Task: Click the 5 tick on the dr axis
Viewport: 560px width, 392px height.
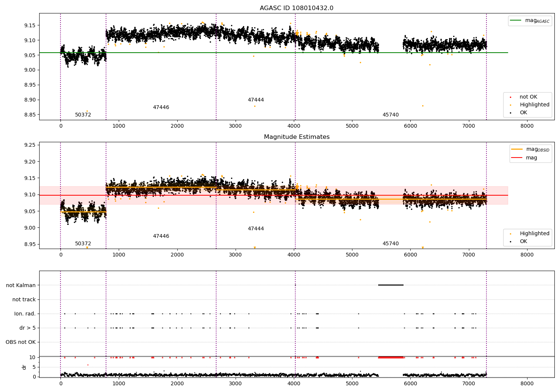Action: click(34, 367)
